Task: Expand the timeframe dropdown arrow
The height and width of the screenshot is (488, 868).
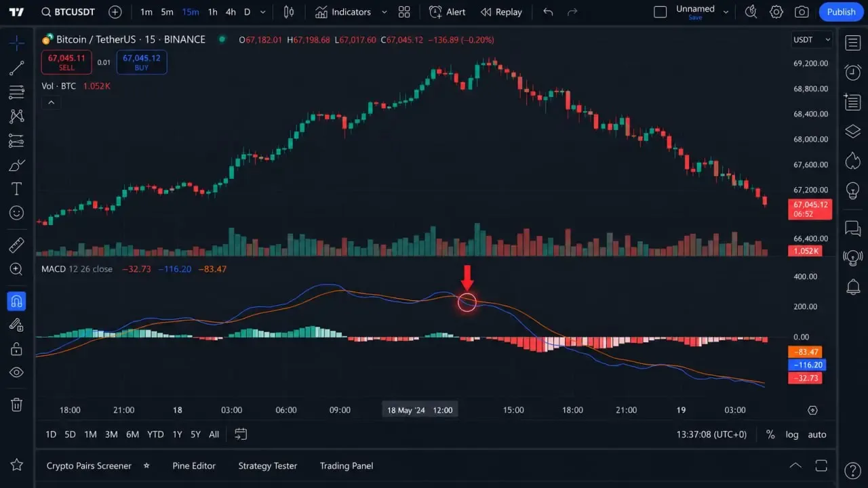Action: pos(263,12)
